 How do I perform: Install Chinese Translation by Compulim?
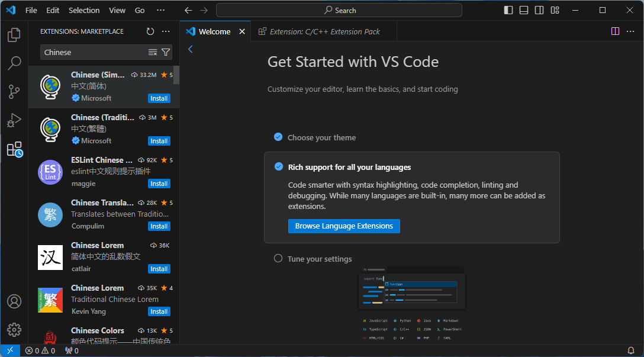tap(159, 226)
